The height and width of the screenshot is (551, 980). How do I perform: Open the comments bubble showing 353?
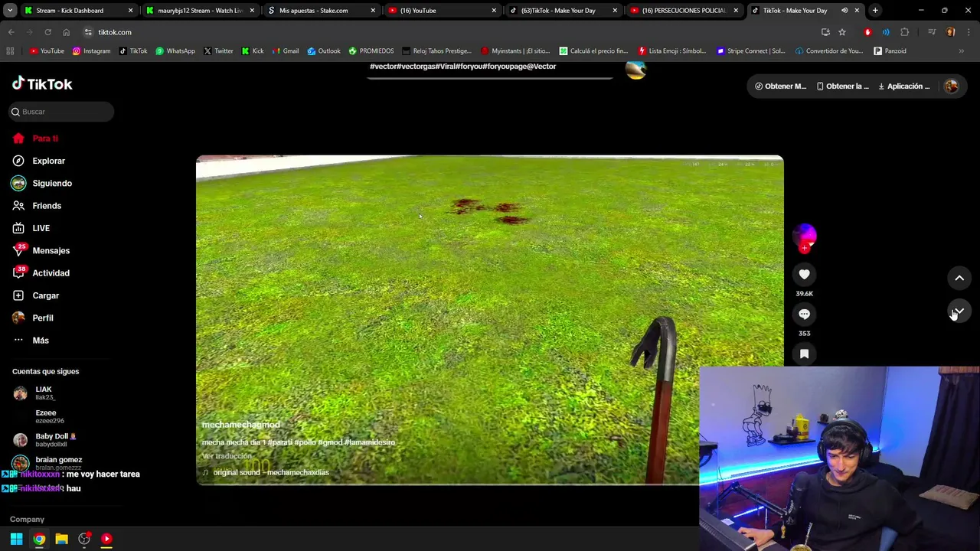[x=804, y=314]
